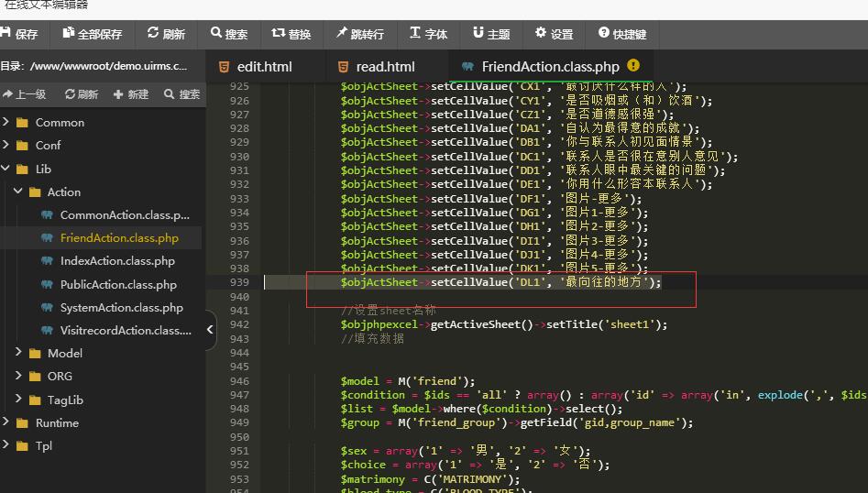Viewport: 868px width, 493px height.
Task: Click PHP elephant icon beside PublicAction.class.php
Action: tap(47, 284)
